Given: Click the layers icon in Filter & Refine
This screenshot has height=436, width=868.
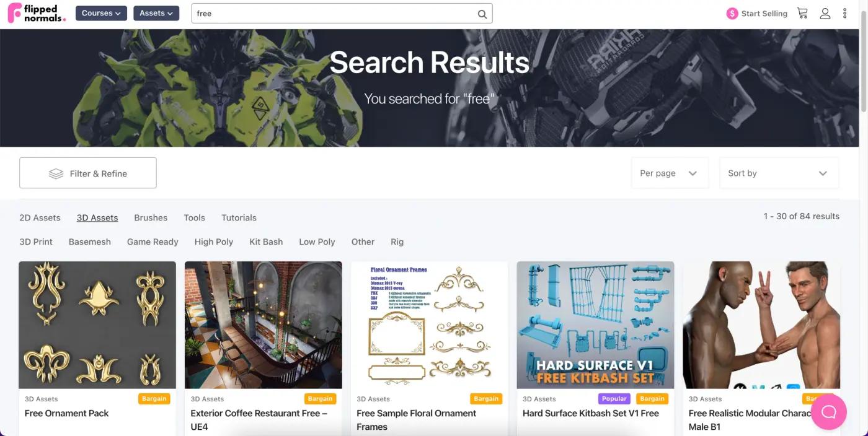Looking at the screenshot, I should click(x=56, y=173).
